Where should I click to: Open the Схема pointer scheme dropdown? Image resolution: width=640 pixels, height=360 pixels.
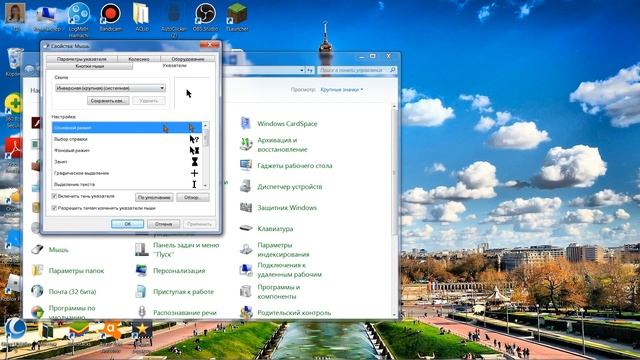[110, 88]
